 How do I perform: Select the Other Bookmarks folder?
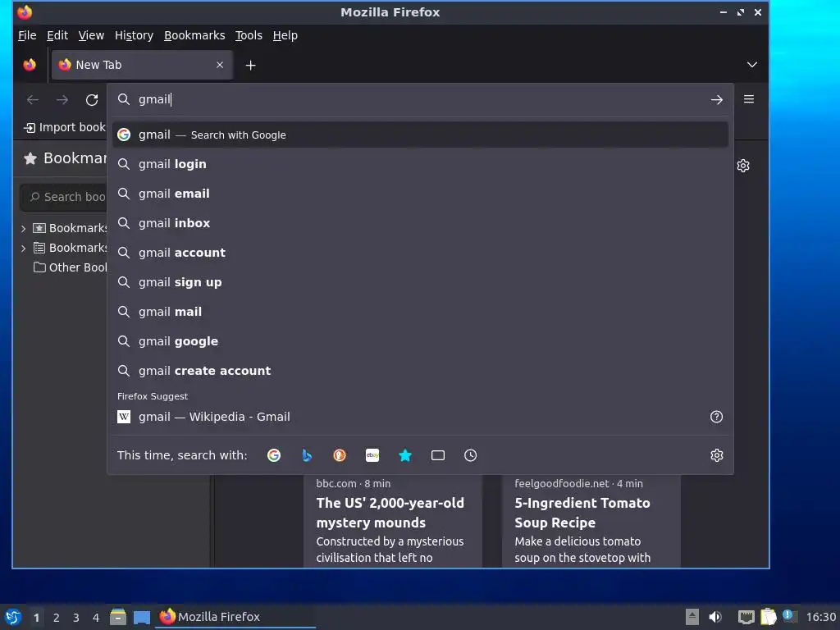coord(70,267)
